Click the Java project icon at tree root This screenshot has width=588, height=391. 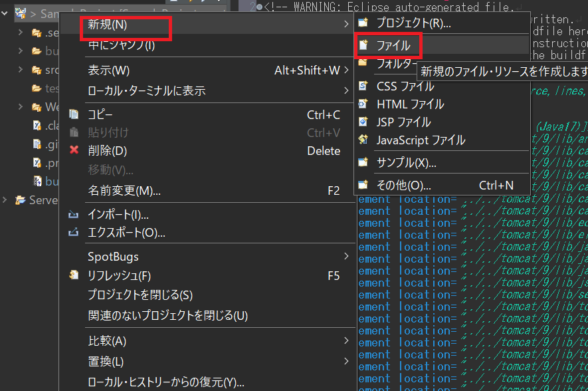click(19, 11)
